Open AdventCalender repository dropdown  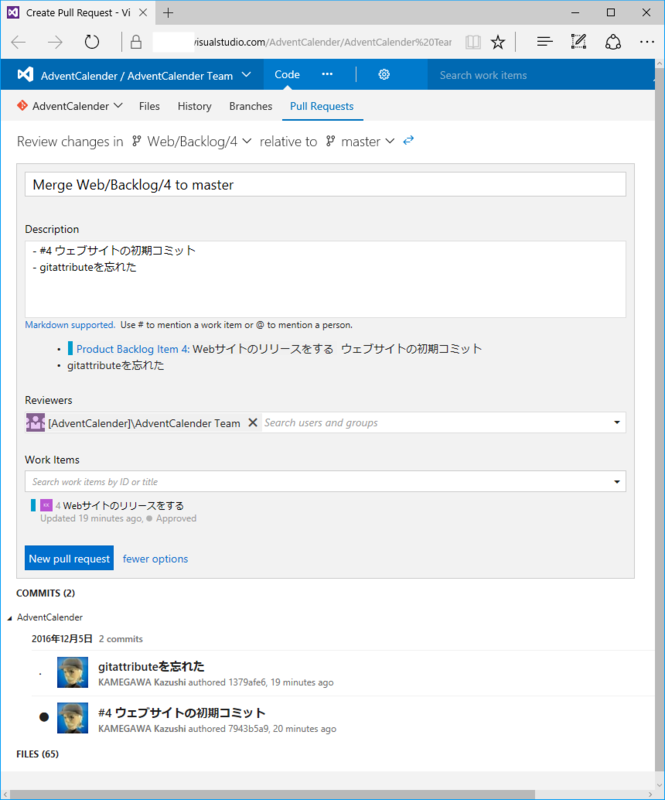click(x=118, y=106)
